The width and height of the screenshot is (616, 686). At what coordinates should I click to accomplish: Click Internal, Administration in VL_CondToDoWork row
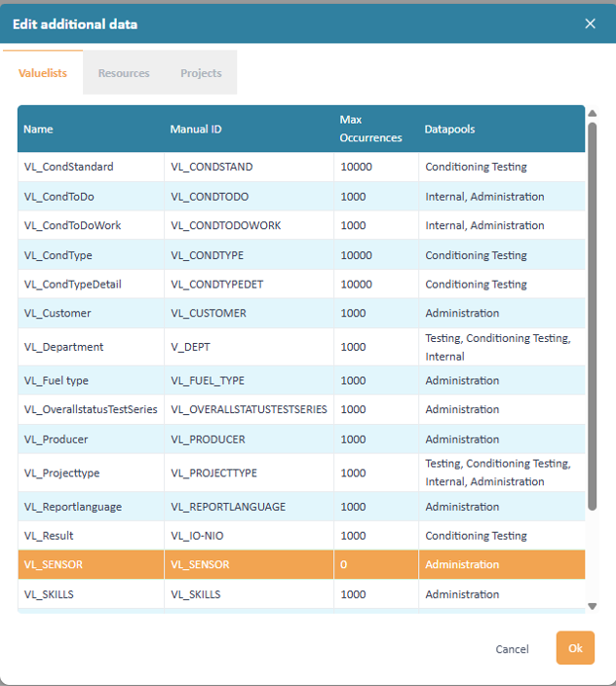coord(484,225)
